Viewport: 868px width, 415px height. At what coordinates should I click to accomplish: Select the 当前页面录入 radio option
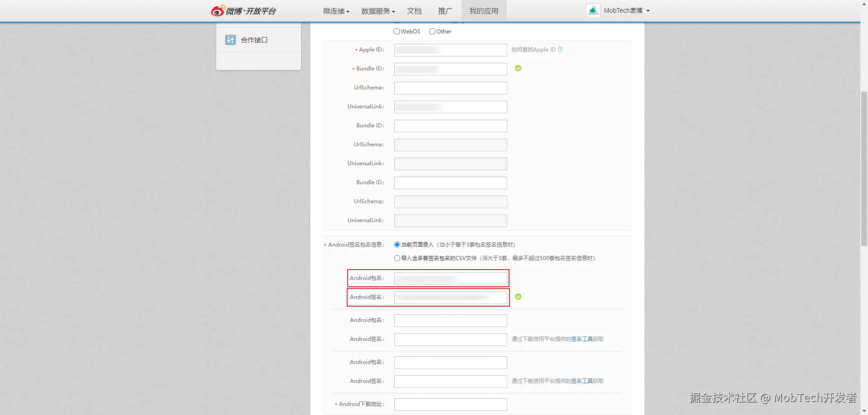(x=397, y=244)
